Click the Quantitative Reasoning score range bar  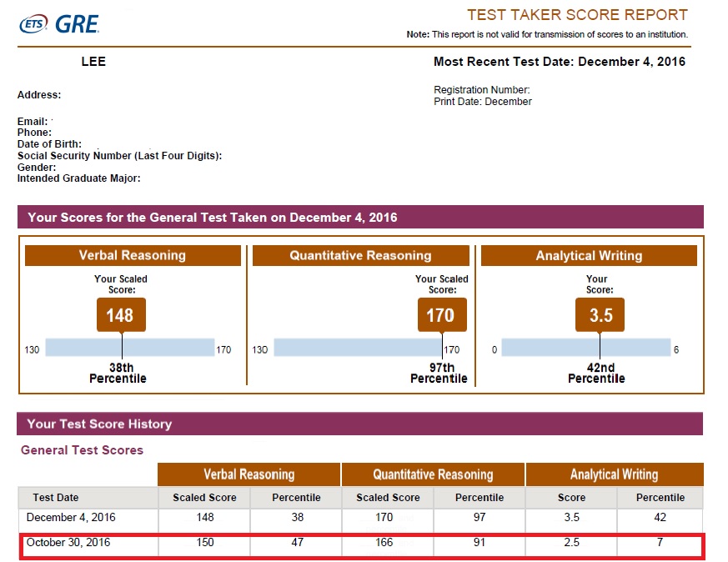[x=358, y=348]
